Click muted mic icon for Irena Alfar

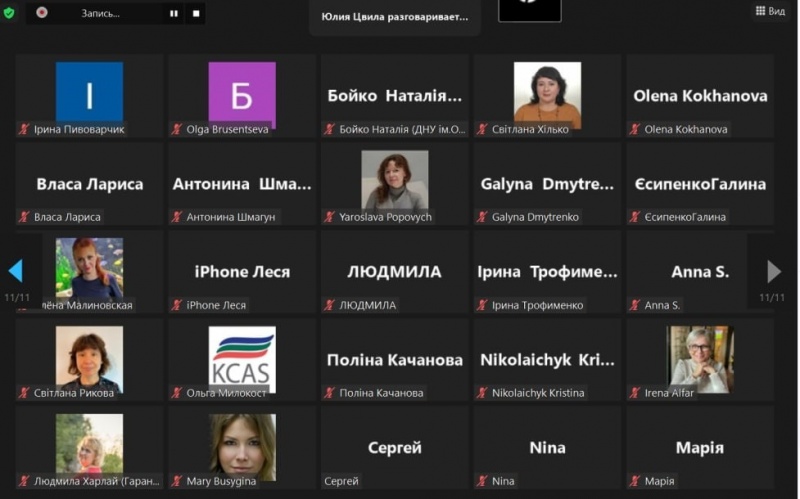pos(634,393)
